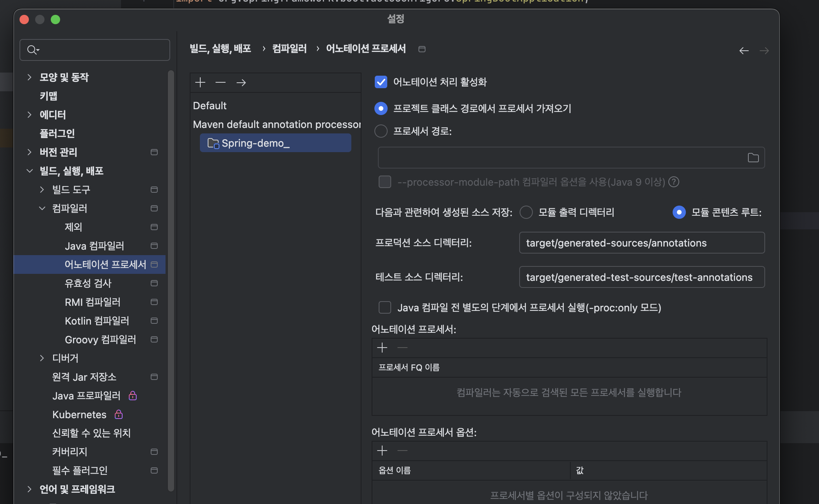
Task: Click the move-to-profile arrow icon
Action: pyautogui.click(x=241, y=82)
